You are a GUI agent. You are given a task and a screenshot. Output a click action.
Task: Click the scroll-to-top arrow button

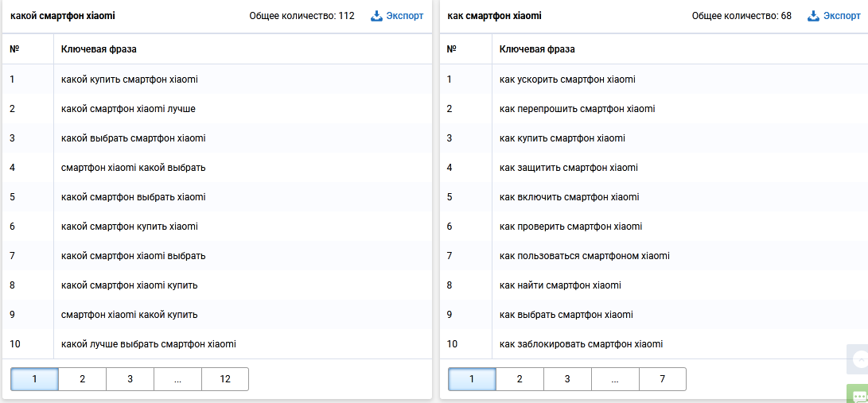[x=858, y=359]
